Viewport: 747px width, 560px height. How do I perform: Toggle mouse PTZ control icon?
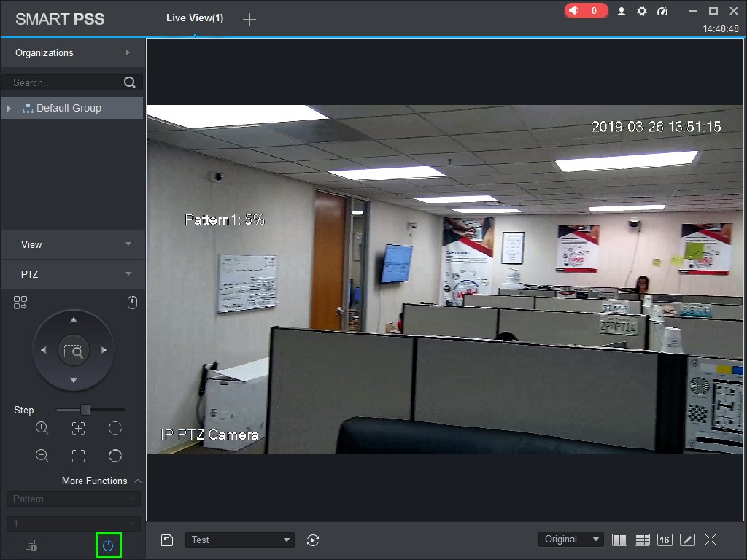click(133, 303)
